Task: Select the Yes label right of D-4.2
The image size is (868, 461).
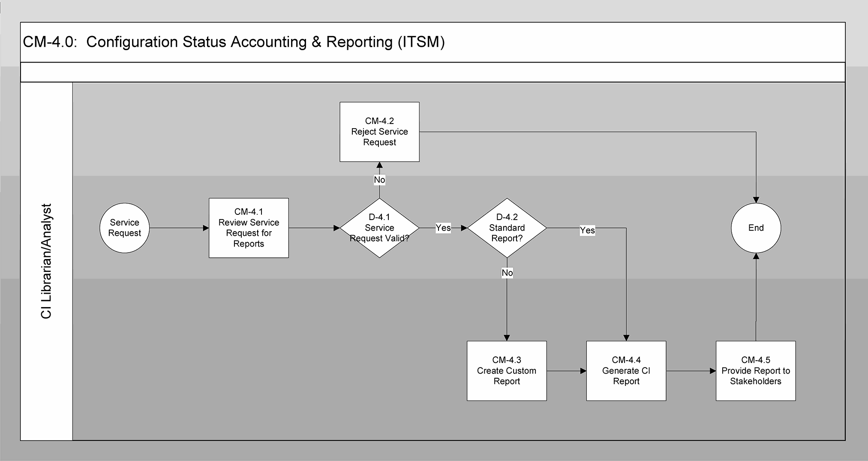Action: click(587, 230)
